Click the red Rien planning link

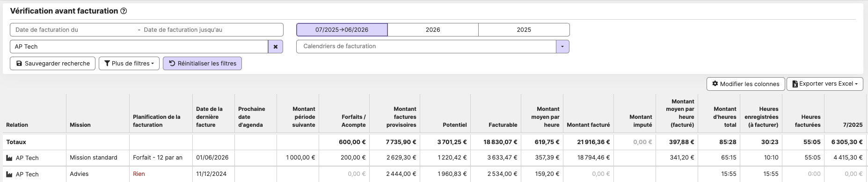click(139, 174)
